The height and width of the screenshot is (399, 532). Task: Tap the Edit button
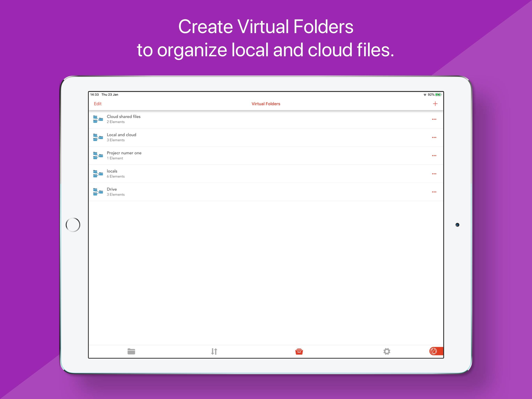[x=98, y=104]
